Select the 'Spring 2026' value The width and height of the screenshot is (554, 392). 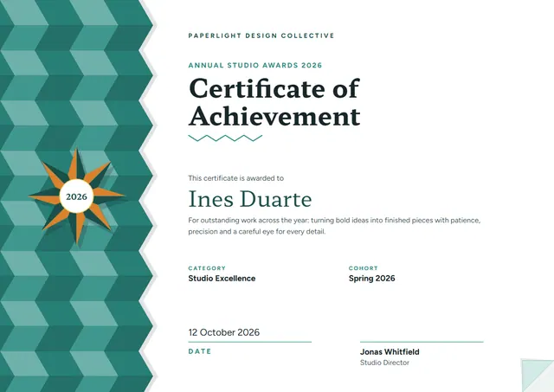[x=371, y=279]
